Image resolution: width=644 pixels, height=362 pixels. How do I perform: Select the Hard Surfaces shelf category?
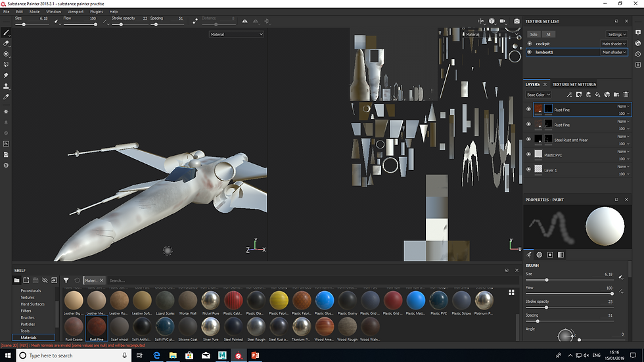pyautogui.click(x=32, y=304)
